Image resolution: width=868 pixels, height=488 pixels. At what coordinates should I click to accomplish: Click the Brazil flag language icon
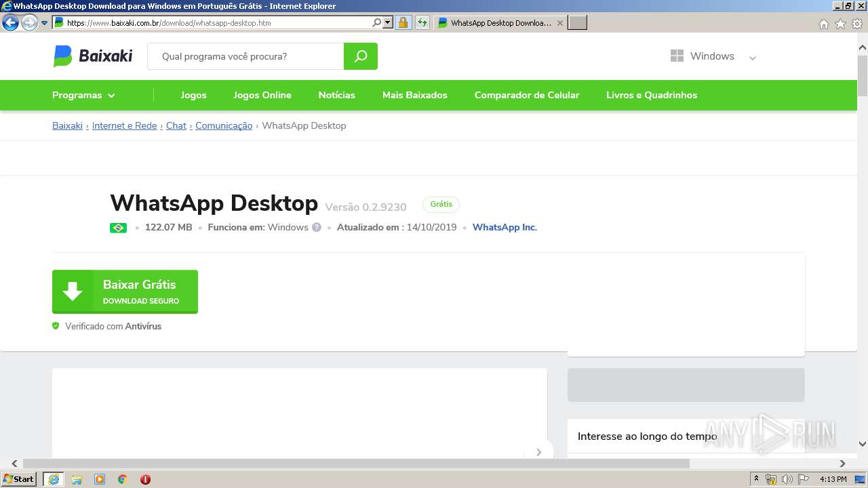pyautogui.click(x=118, y=228)
